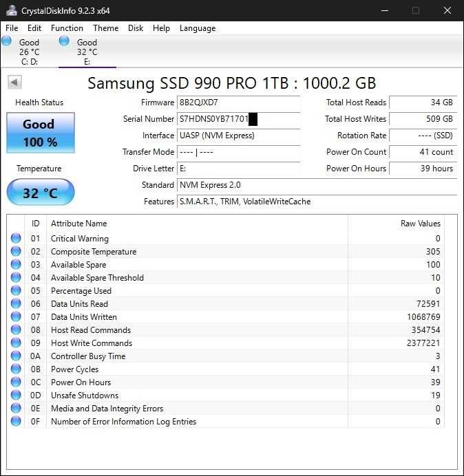Click status orb for Host Read Commands
The height and width of the screenshot is (476, 464).
pos(16,329)
